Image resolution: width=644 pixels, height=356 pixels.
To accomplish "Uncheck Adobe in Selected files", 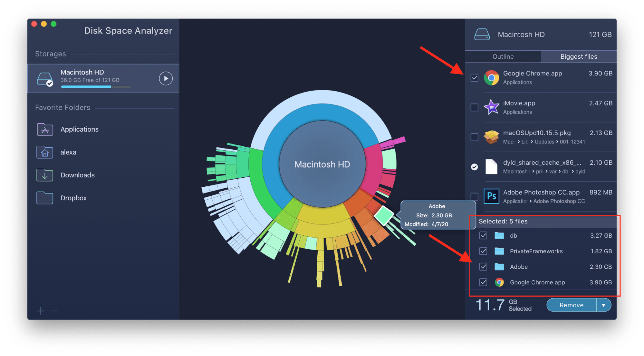I will [483, 267].
